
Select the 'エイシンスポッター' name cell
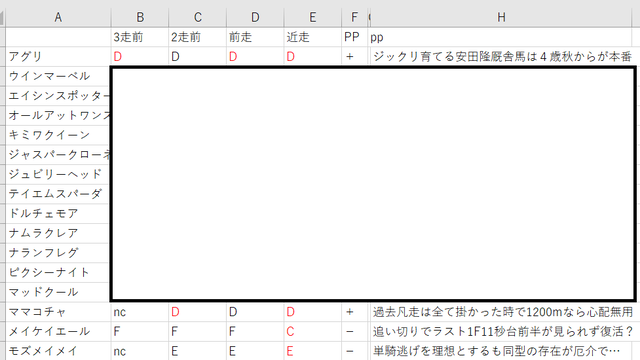(58, 96)
